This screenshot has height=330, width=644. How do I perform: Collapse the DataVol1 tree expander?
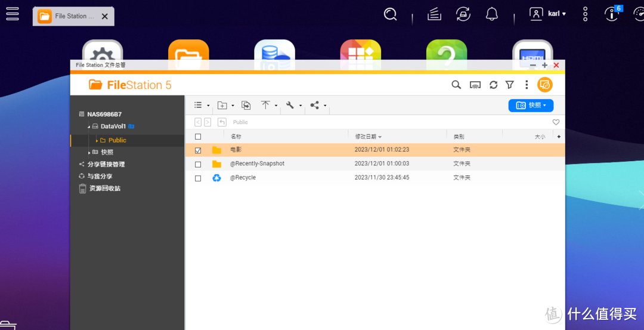89,127
